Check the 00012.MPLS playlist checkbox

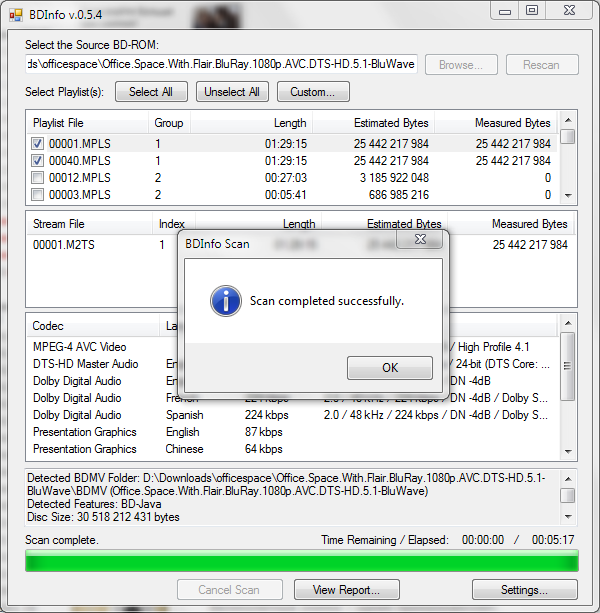tap(38, 178)
